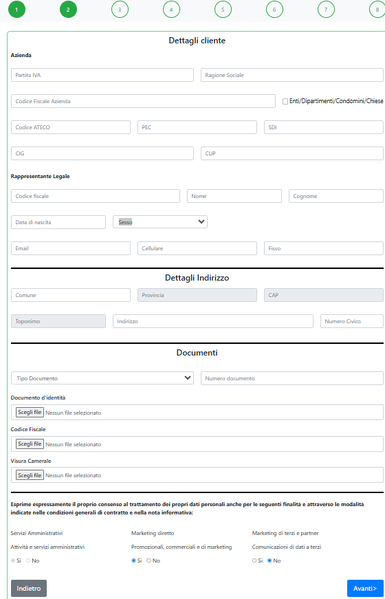385x599 pixels.
Task: Open step 4 in the progress bar
Action: [x=171, y=10]
